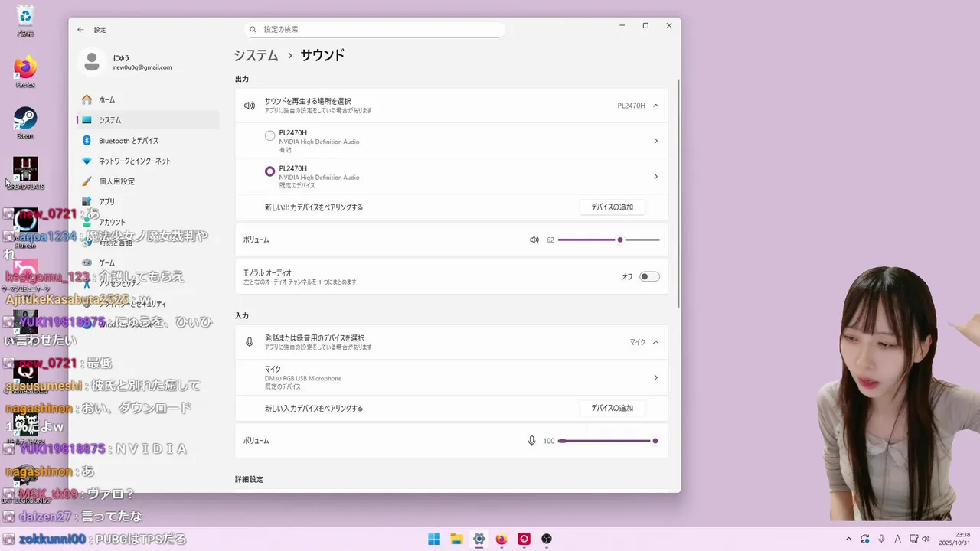
Task: Click the search magnifier icon in the settings search
Action: (253, 29)
